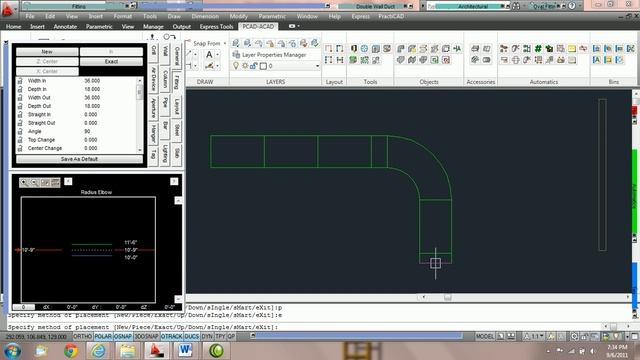The width and height of the screenshot is (640, 360).
Task: Switch to the Home ribbon tab
Action: (13, 27)
